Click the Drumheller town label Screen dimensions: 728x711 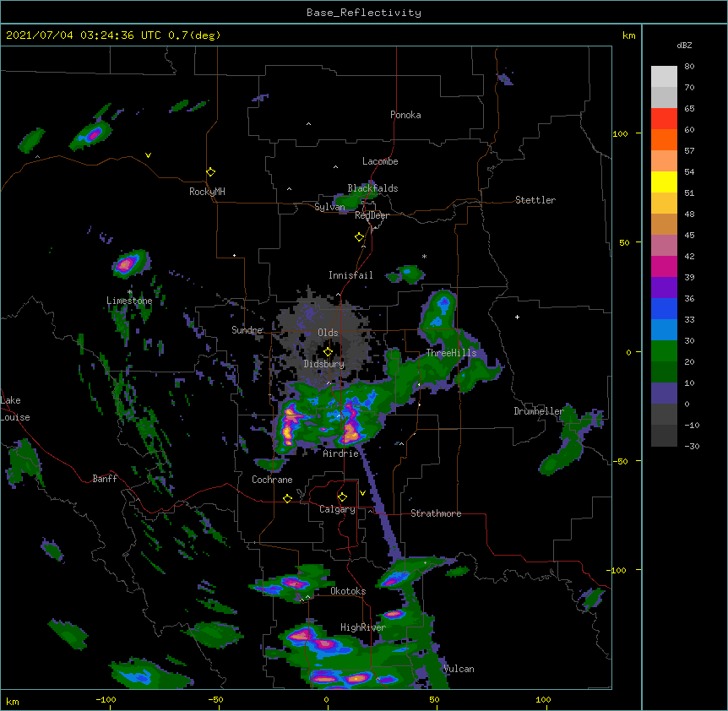pos(539,411)
